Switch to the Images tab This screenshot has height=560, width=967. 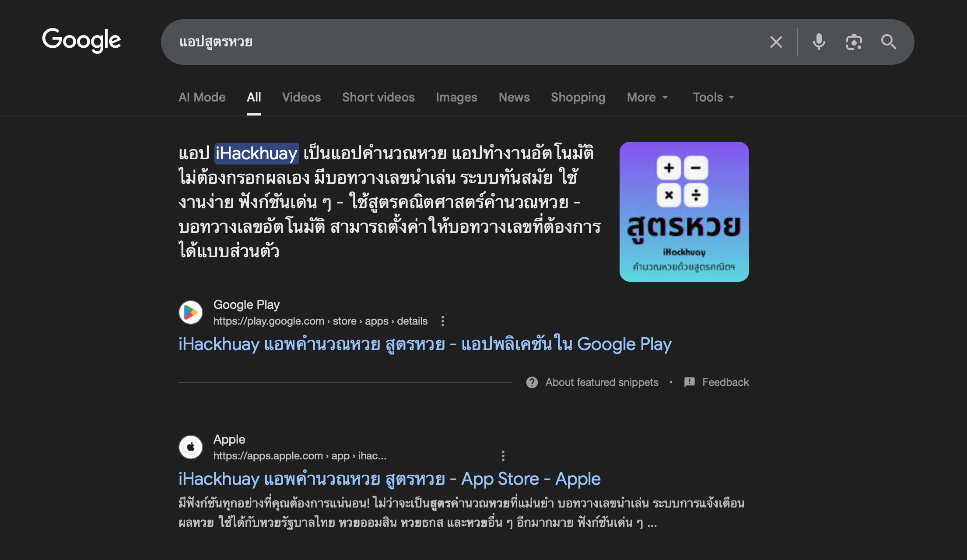point(456,97)
